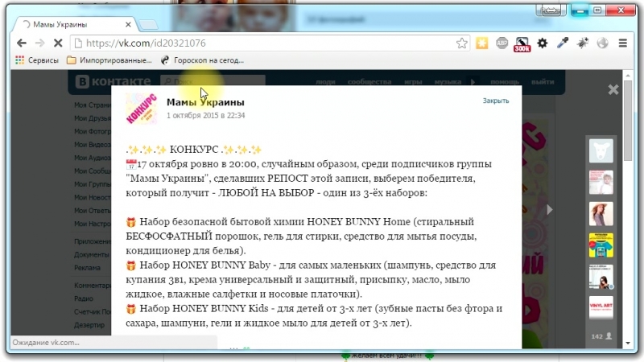Open a new browser tab
644x362 pixels.
[148, 25]
